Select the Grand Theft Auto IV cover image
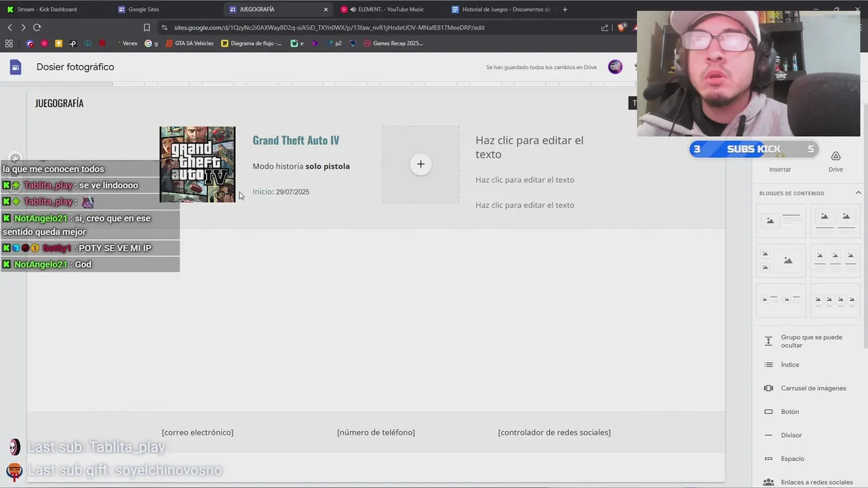This screenshot has height=488, width=868. (x=197, y=164)
